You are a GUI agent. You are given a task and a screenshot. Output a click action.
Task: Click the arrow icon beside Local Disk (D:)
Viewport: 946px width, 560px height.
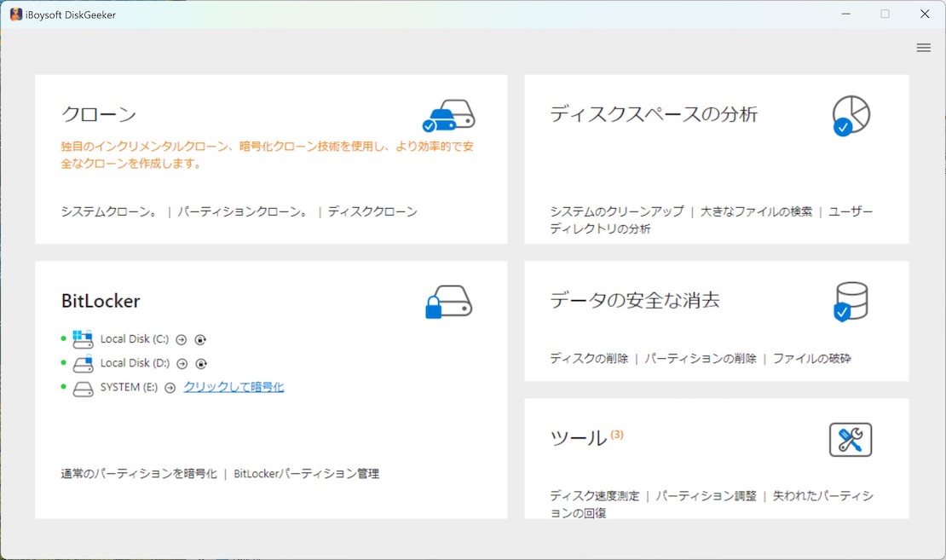point(182,364)
